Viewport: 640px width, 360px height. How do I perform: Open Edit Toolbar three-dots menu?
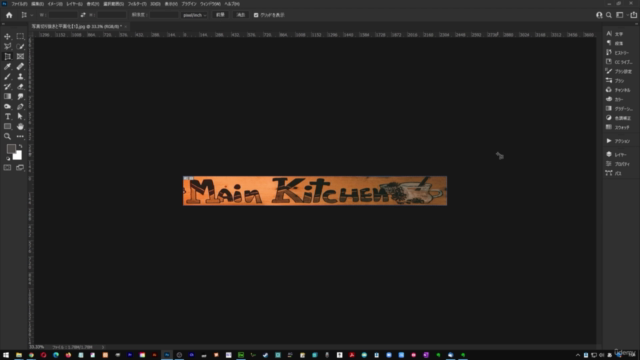click(20, 136)
